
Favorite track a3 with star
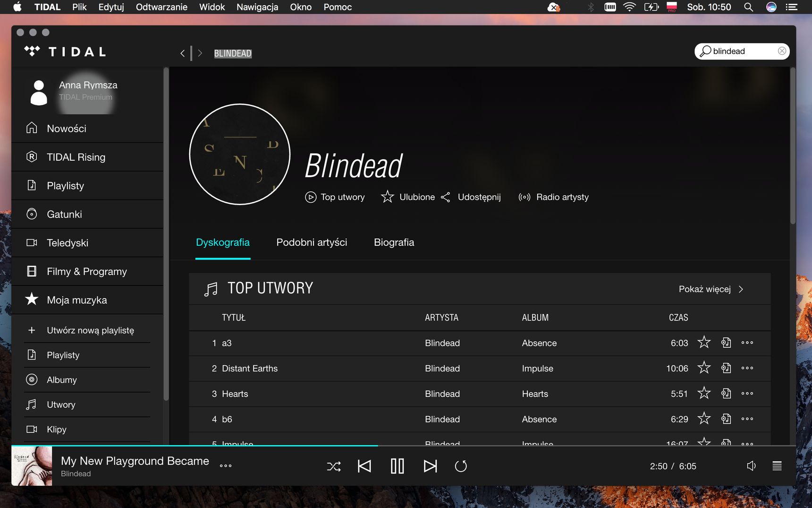[704, 342]
